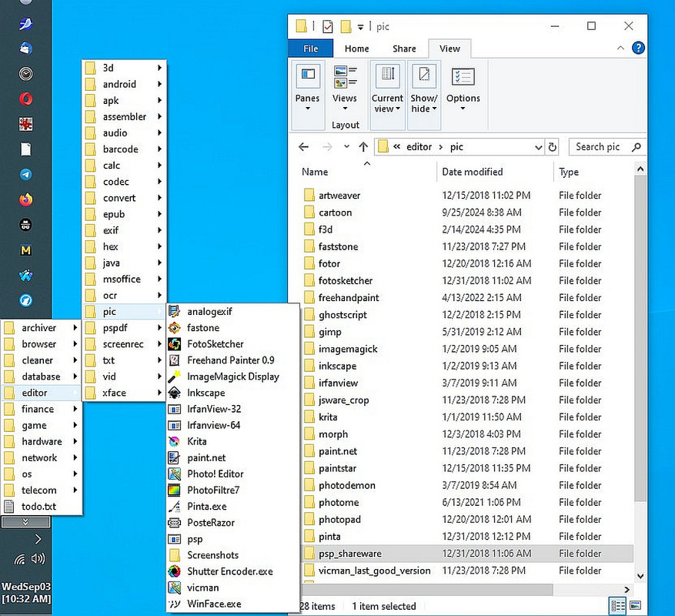Viewport: 675px width, 616px height.
Task: Launch PhotoFiltre7
Action: 233,490
